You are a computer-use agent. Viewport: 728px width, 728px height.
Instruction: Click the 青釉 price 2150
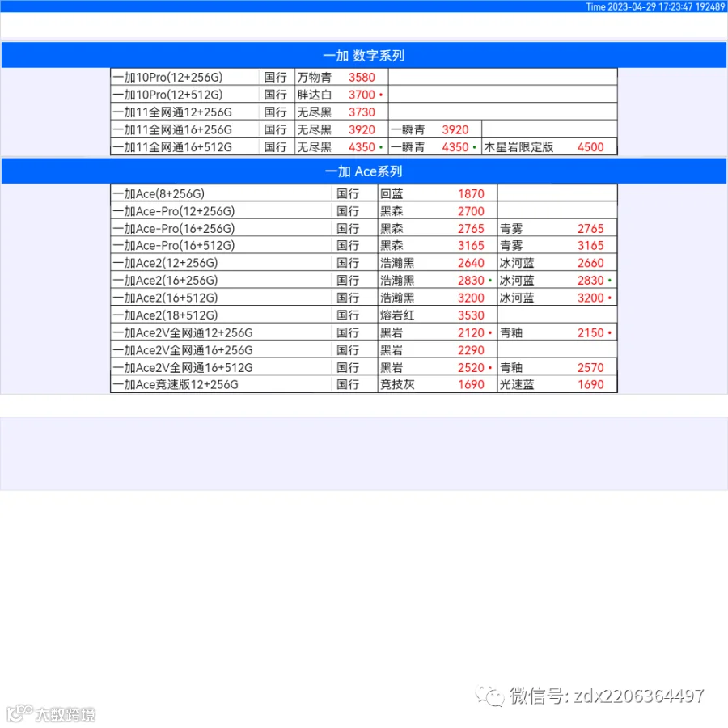coord(590,333)
